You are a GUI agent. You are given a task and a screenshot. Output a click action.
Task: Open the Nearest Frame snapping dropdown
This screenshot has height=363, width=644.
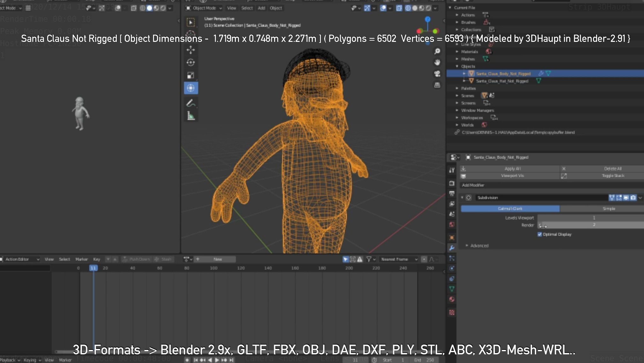[x=399, y=259]
